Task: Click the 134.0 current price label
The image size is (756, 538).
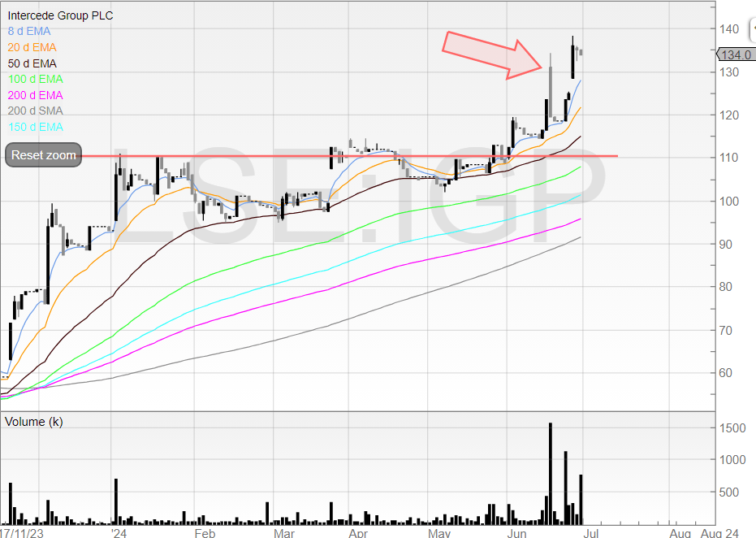Action: [735, 54]
